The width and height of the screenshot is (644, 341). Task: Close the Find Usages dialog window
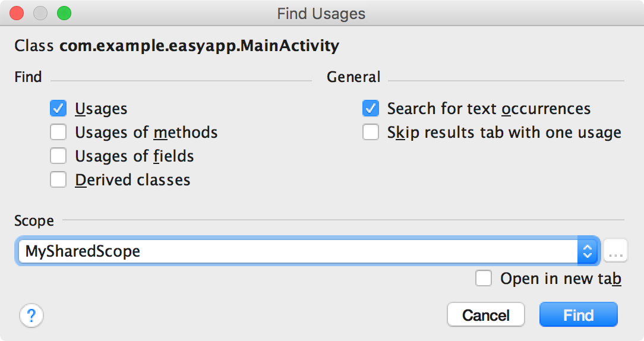pos(17,12)
